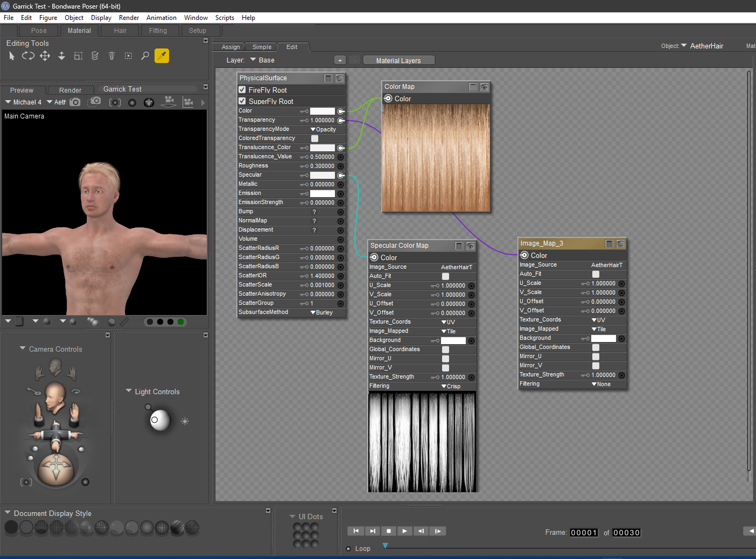The image size is (756, 559).
Task: Enable the ColoredTransparency checkbox
Action: pyautogui.click(x=314, y=138)
